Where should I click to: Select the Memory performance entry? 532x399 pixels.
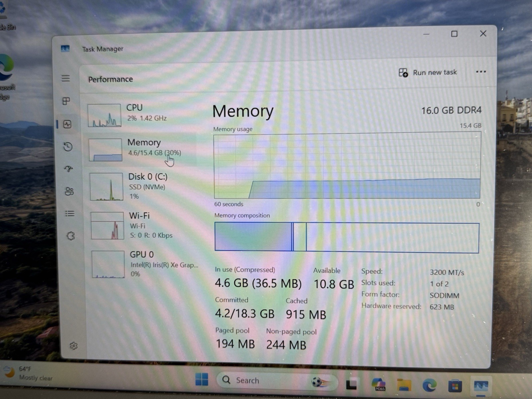point(142,150)
